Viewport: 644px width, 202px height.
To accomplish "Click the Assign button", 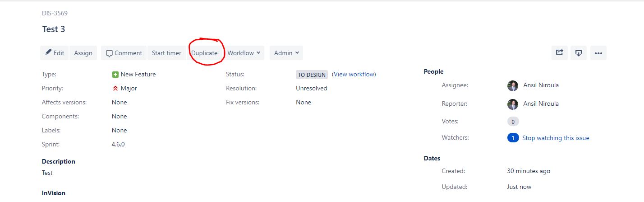I will (x=83, y=53).
